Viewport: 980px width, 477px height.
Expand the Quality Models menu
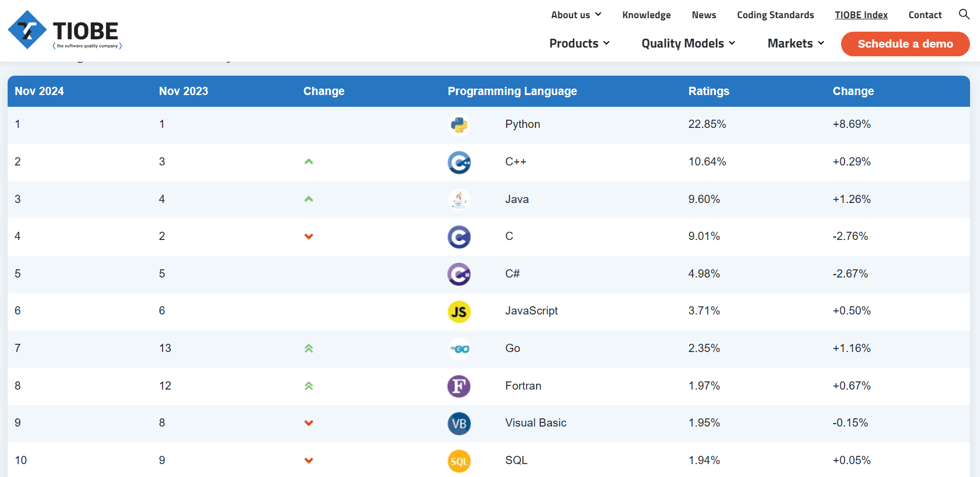pos(689,43)
